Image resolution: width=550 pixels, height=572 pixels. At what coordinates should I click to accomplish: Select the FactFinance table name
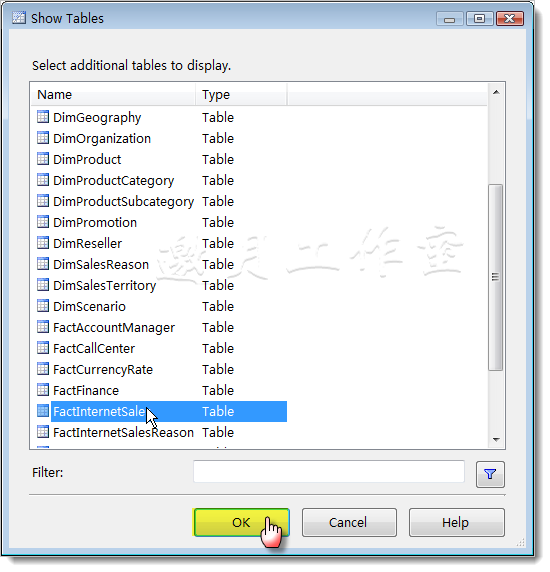(x=86, y=390)
